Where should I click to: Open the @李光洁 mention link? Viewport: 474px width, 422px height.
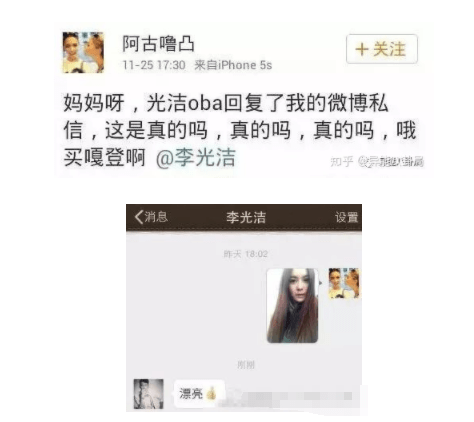(x=196, y=158)
